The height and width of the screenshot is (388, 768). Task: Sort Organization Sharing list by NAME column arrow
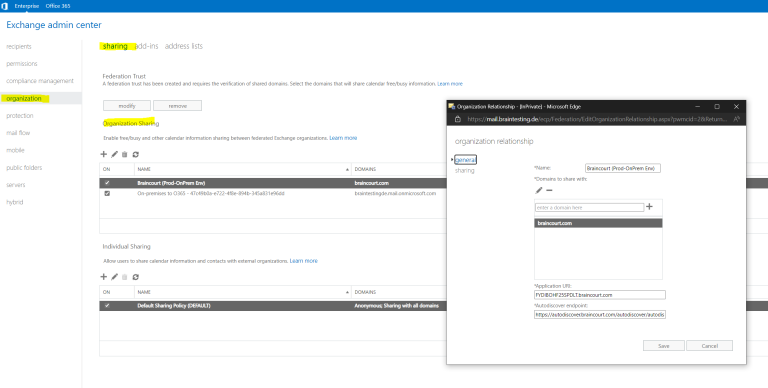(347, 169)
